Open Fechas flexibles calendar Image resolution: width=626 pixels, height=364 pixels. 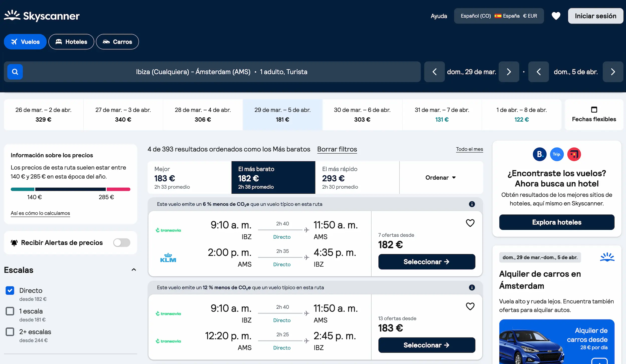[594, 115]
